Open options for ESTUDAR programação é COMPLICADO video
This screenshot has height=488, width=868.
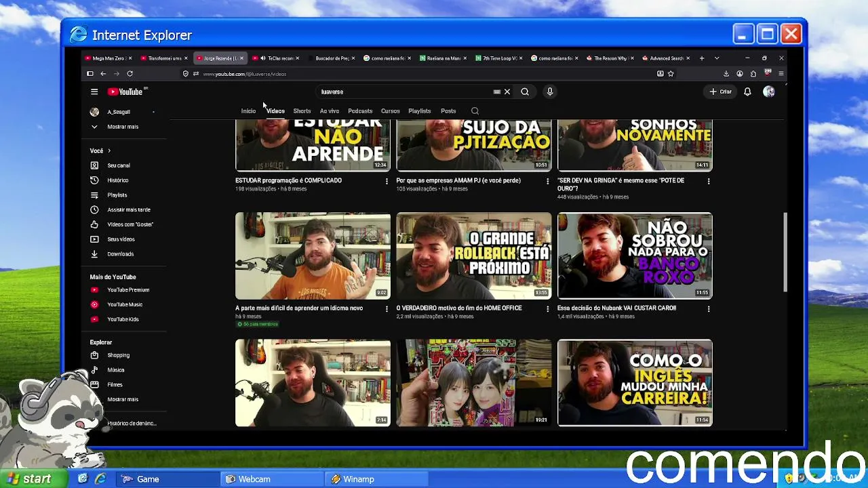pyautogui.click(x=387, y=181)
